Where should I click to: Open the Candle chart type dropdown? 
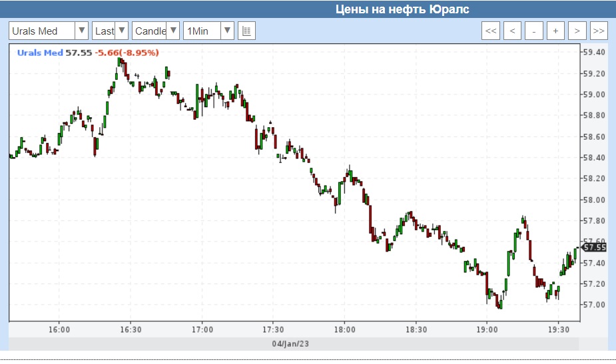point(156,31)
